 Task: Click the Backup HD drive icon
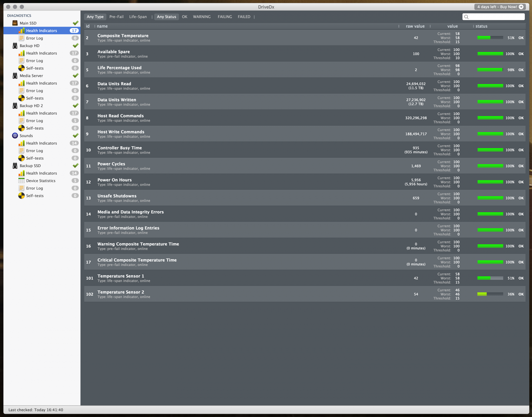(x=15, y=46)
